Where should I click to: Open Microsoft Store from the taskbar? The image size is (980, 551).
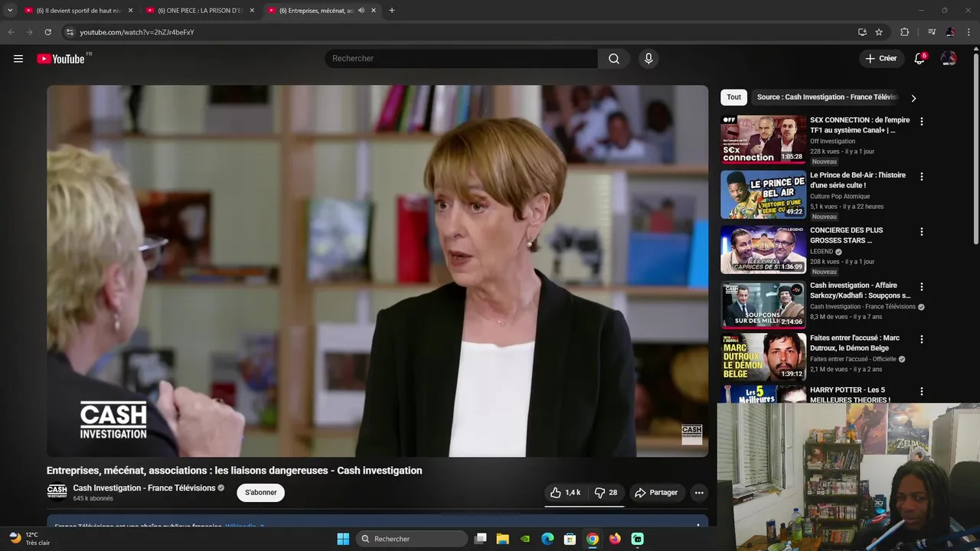(x=570, y=539)
